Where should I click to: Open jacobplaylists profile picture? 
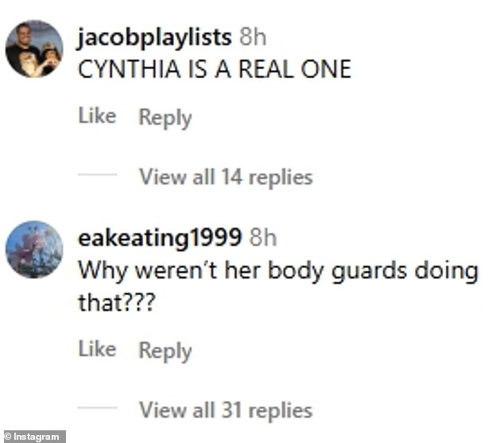click(x=34, y=49)
